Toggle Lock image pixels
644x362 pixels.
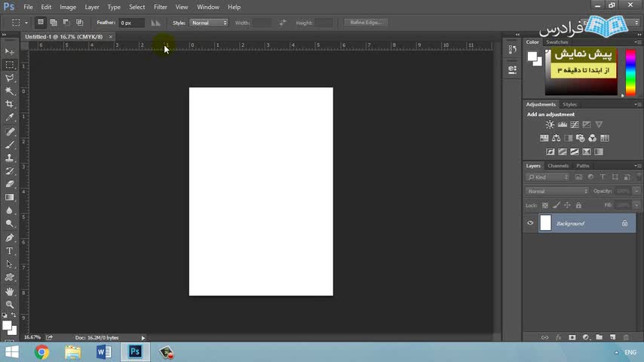(556, 205)
